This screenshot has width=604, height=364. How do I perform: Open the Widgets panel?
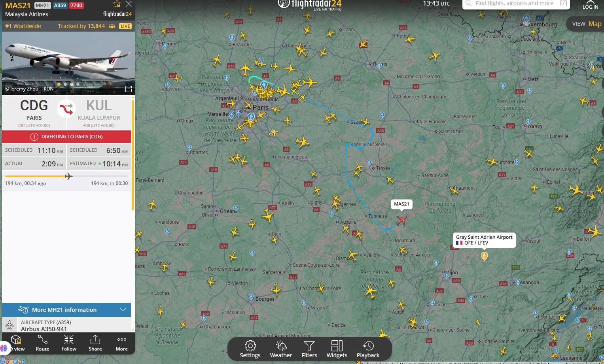337,349
